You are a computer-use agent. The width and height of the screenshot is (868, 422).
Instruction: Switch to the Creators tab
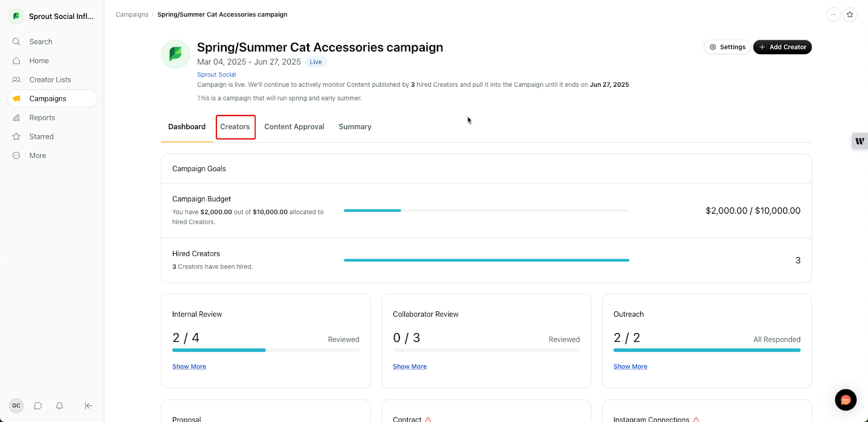pyautogui.click(x=235, y=127)
